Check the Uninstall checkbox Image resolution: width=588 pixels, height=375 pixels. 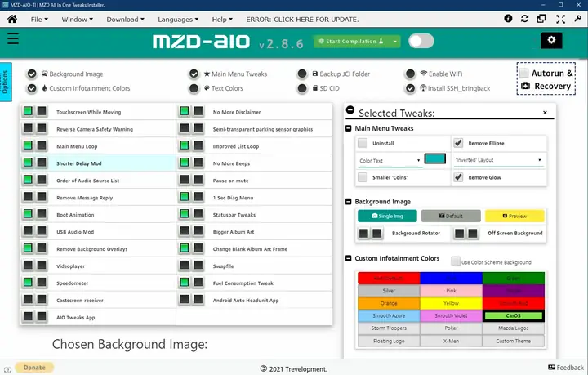pyautogui.click(x=363, y=143)
